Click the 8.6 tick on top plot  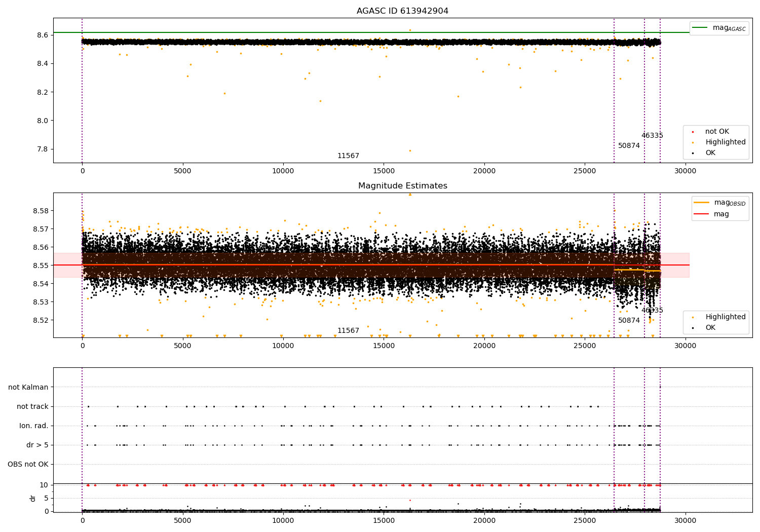pyautogui.click(x=43, y=35)
